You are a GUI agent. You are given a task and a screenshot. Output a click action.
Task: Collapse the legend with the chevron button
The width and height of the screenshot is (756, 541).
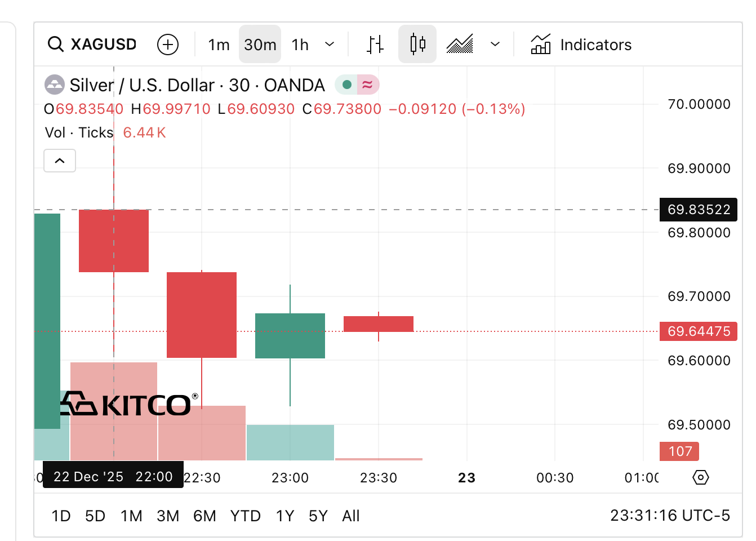pos(60,161)
